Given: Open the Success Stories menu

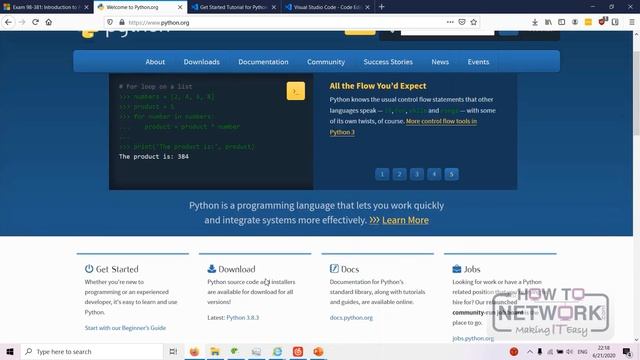Looking at the screenshot, I should [388, 62].
